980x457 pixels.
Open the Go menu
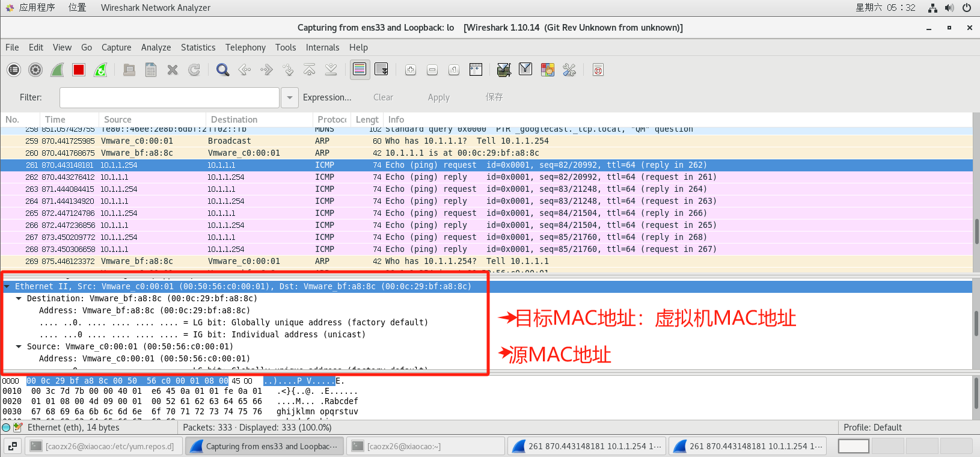[x=87, y=48]
